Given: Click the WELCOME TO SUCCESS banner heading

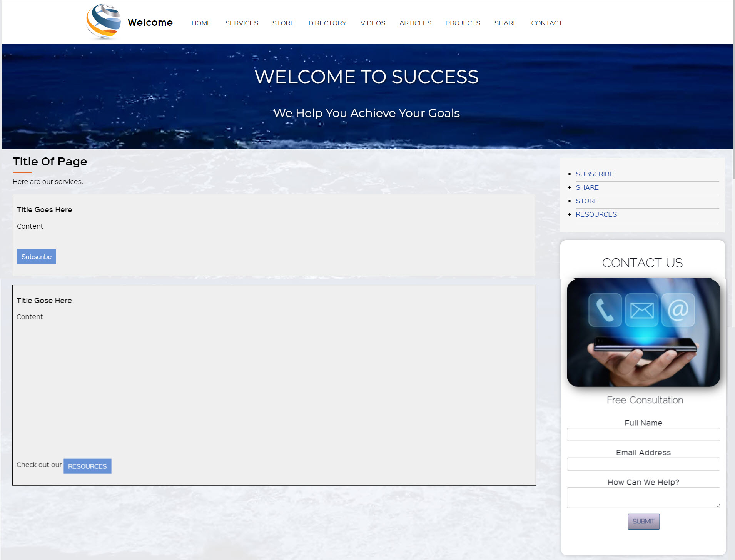Looking at the screenshot, I should [x=367, y=77].
